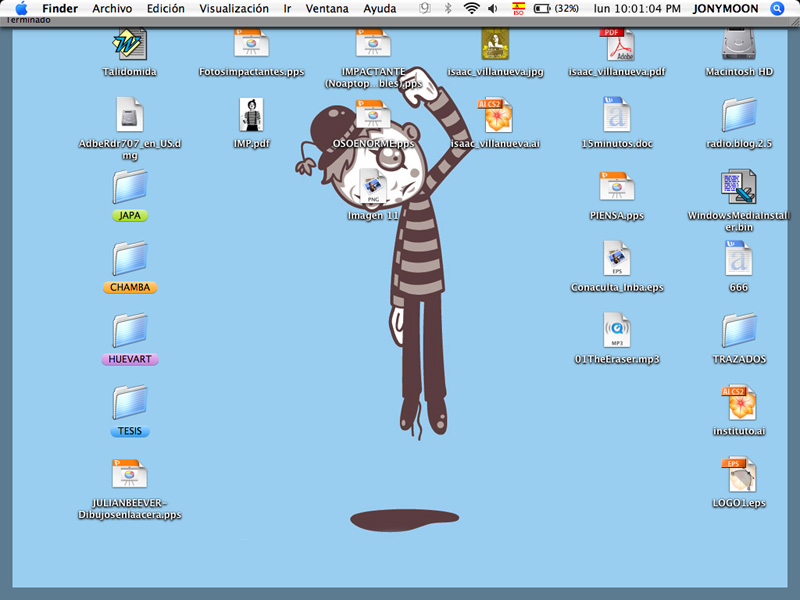The image size is (800, 600).
Task: Open the Ventana menu
Action: 327,9
